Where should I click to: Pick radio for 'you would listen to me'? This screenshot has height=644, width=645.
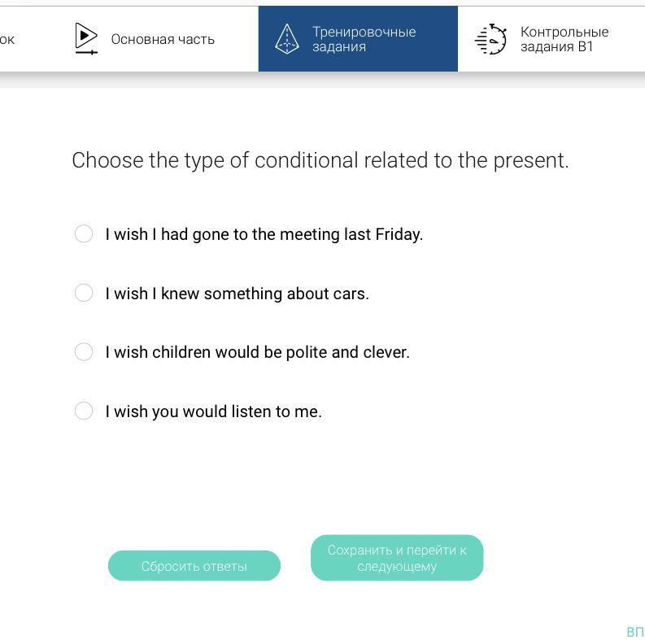pos(84,411)
